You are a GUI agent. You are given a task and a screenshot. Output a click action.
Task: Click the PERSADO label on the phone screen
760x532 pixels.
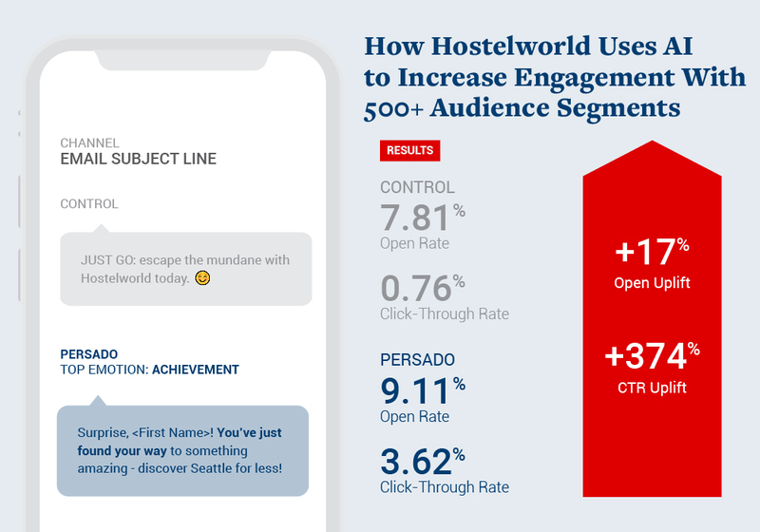coord(88,354)
